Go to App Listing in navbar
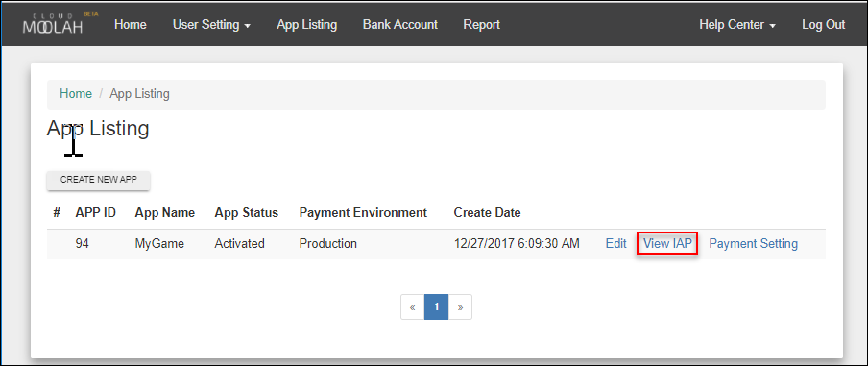 tap(306, 25)
